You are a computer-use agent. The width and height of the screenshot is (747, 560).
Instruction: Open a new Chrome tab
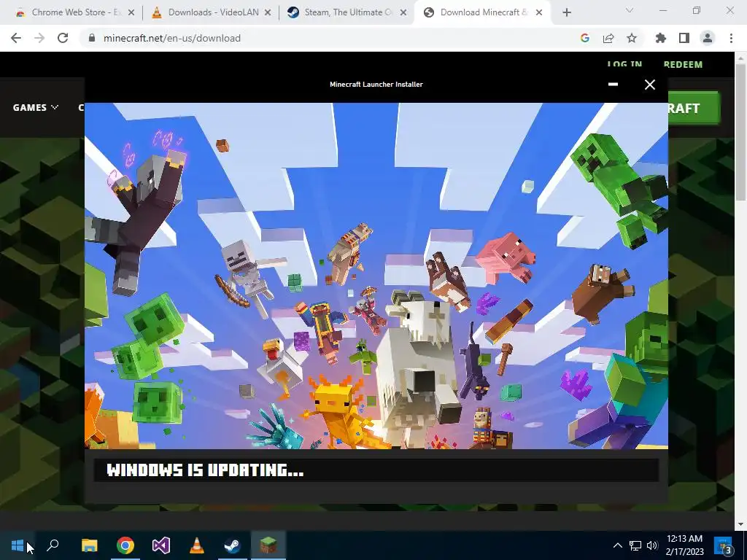(x=566, y=12)
